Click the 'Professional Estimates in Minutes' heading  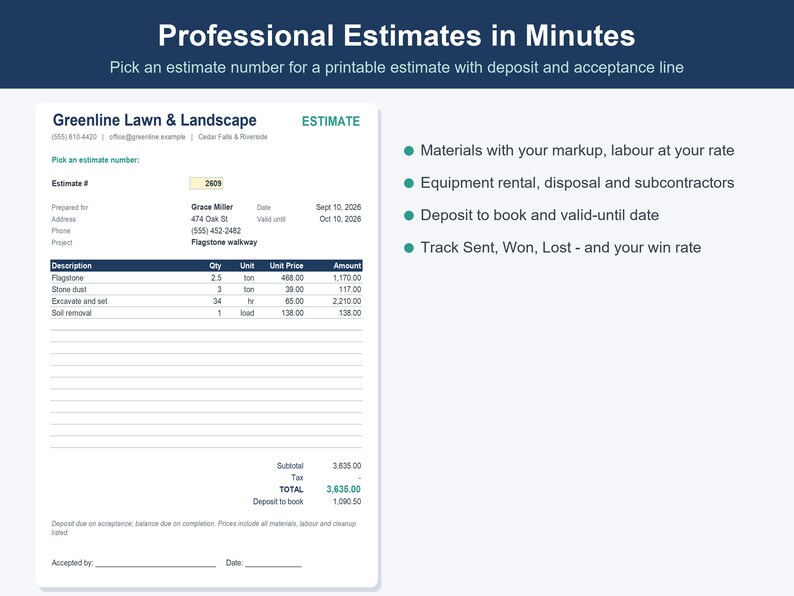[396, 35]
